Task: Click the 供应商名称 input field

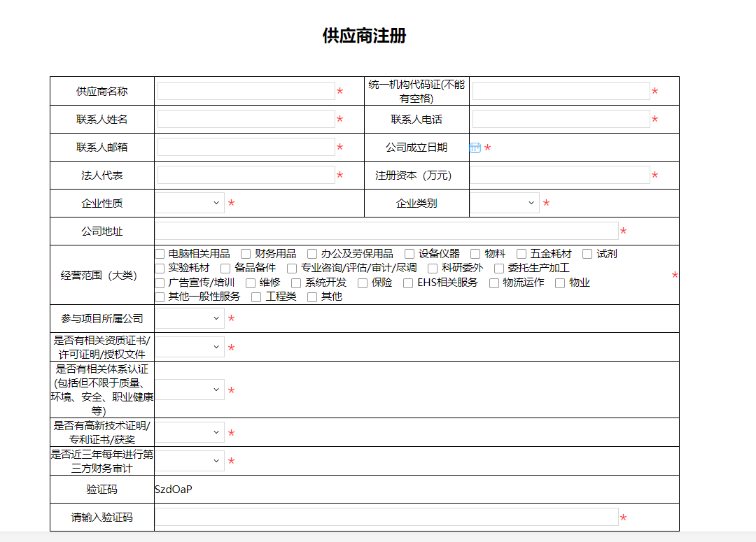Action: click(x=246, y=91)
